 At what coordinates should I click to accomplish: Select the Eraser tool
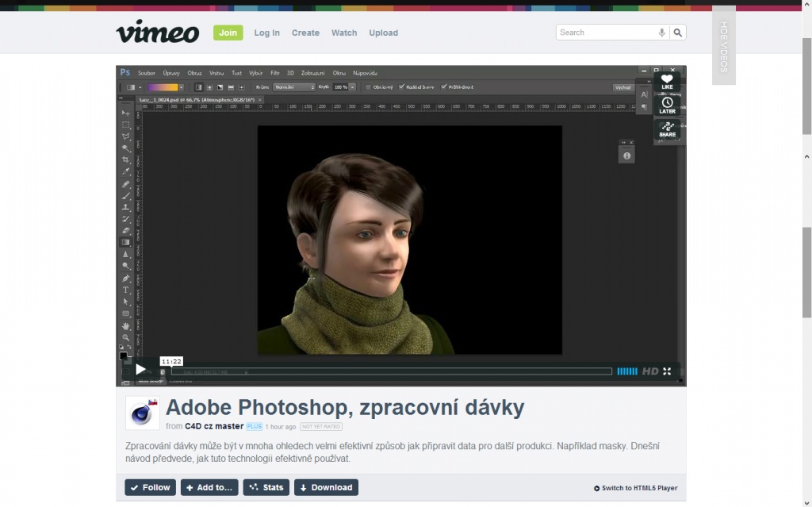125,231
